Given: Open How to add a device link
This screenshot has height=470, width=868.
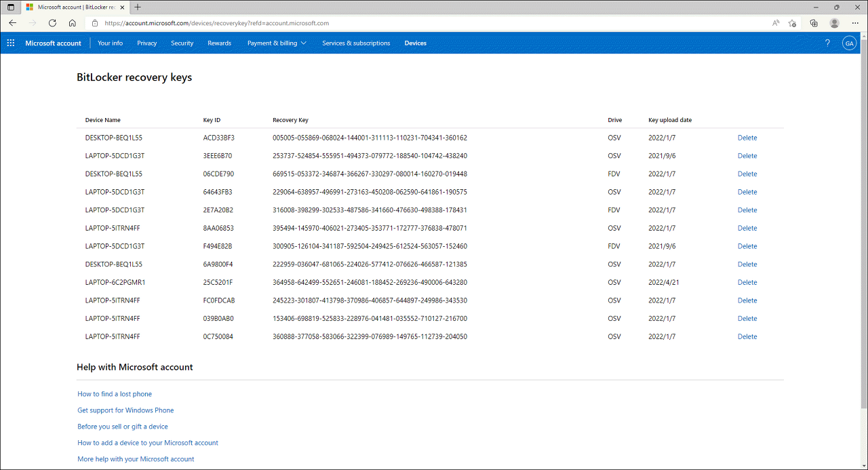Looking at the screenshot, I should point(148,443).
